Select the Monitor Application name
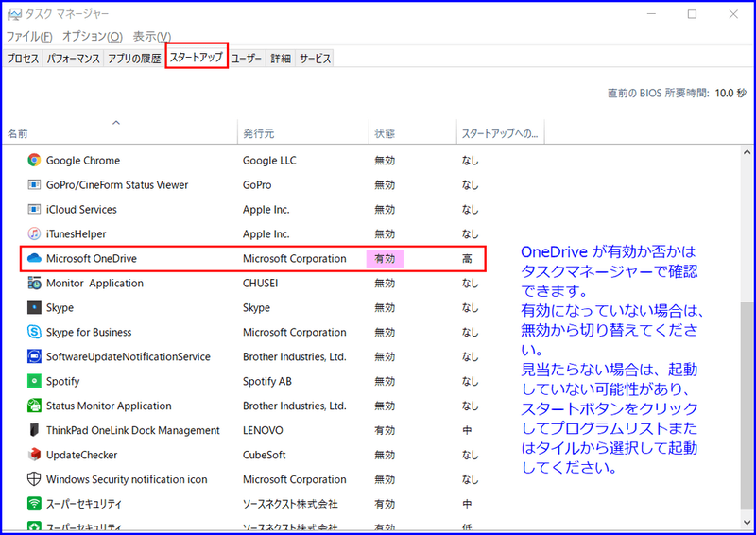The width and height of the screenshot is (756, 535). (94, 284)
